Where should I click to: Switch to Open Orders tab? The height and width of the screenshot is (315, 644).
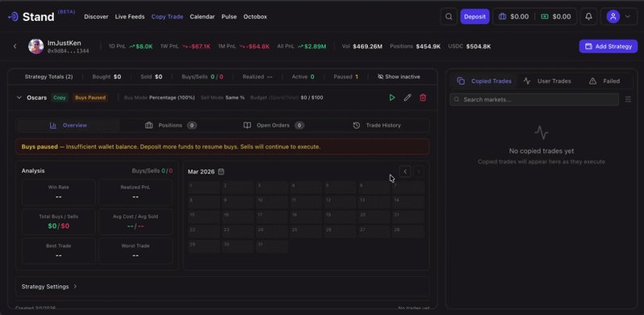274,125
